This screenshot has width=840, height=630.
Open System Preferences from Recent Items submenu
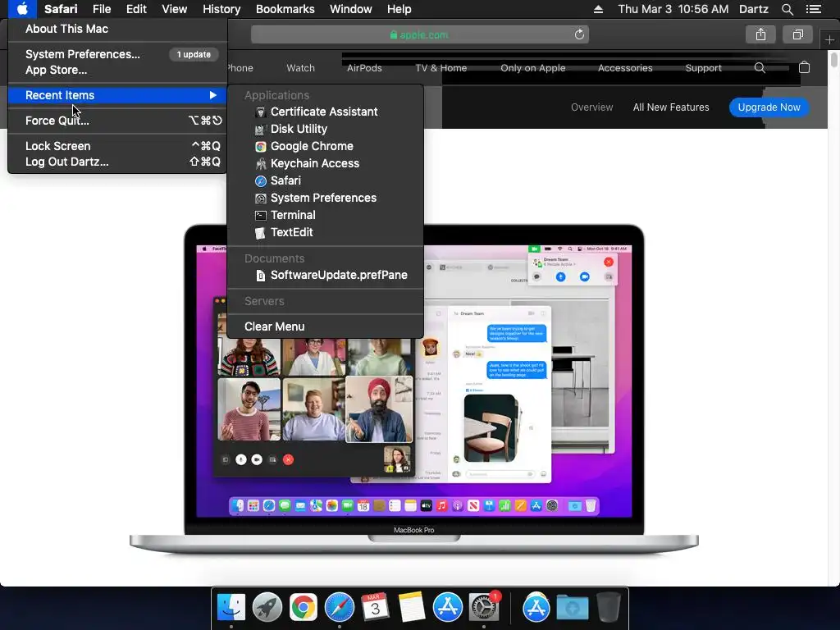click(x=326, y=198)
